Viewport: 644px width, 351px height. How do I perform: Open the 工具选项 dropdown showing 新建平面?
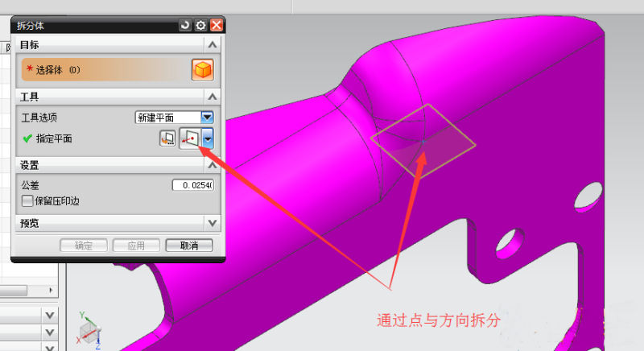[x=174, y=118]
